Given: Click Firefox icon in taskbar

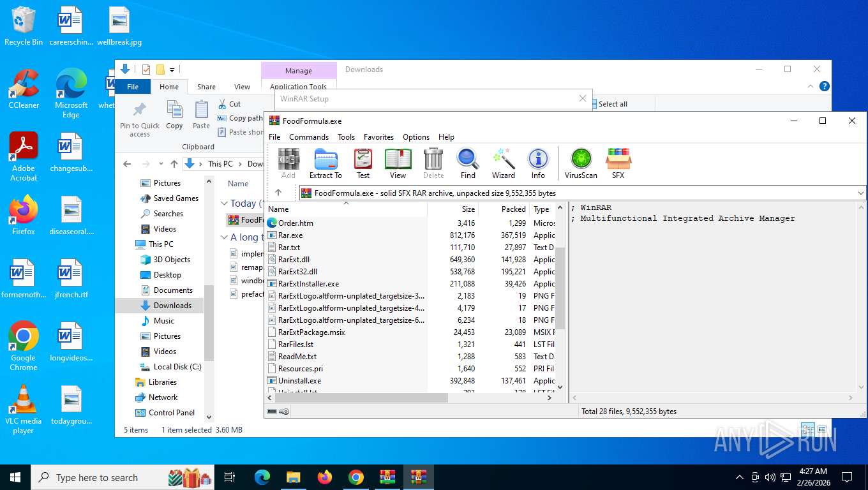Looking at the screenshot, I should [325, 477].
